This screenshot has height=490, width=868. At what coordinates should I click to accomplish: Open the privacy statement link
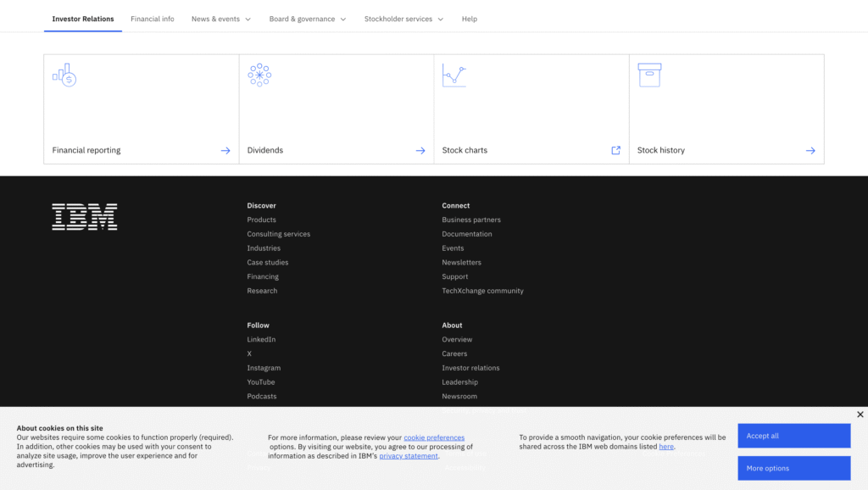[x=409, y=456]
